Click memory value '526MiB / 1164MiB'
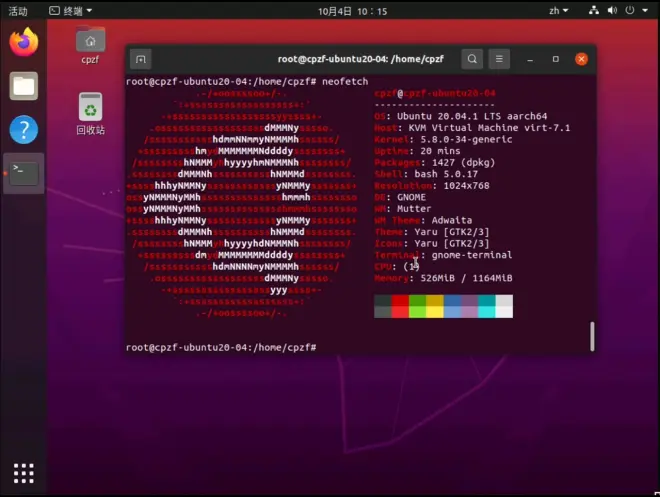660x497 pixels. click(x=466, y=278)
